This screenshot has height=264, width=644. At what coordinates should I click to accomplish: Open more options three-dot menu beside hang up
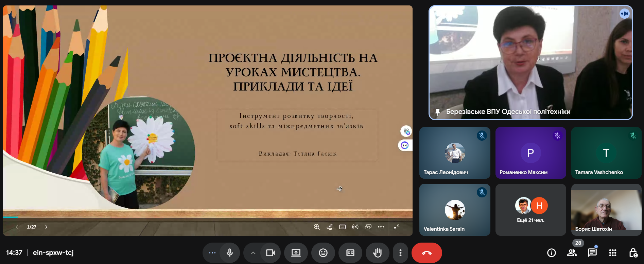point(400,253)
